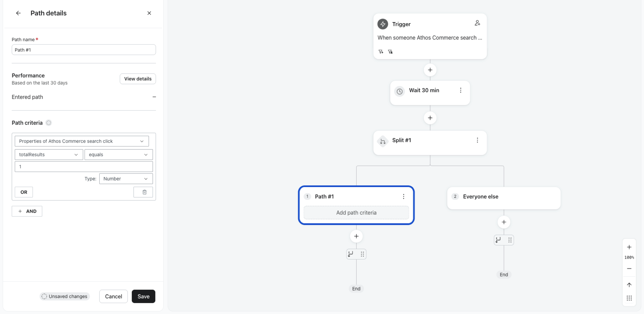The width and height of the screenshot is (644, 314).
Task: Open the equals operator dropdown
Action: 119,155
